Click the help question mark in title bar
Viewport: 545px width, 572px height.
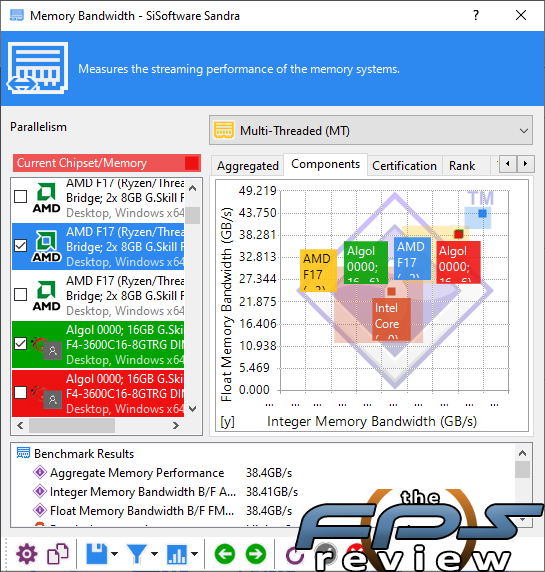coord(476,15)
